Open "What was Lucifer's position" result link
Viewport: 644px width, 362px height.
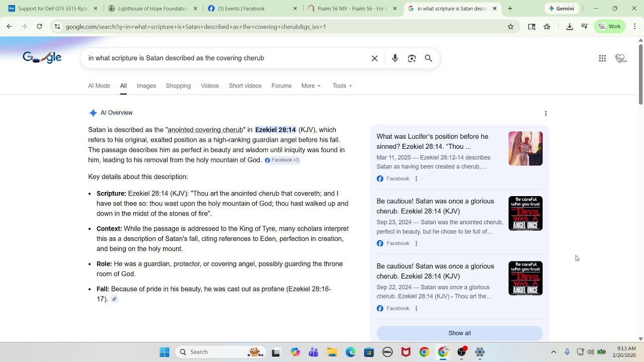[433, 142]
